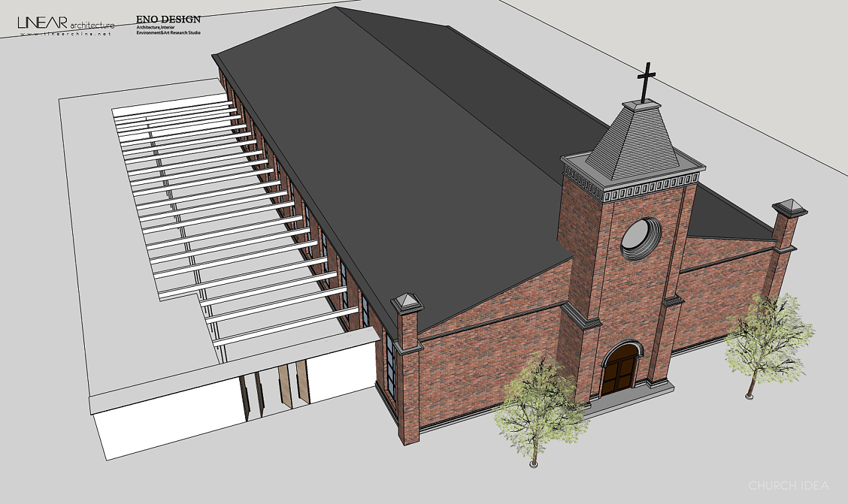Click the LINEAR architecture logo text
Image resolution: width=848 pixels, height=504 pixels.
(x=66, y=23)
